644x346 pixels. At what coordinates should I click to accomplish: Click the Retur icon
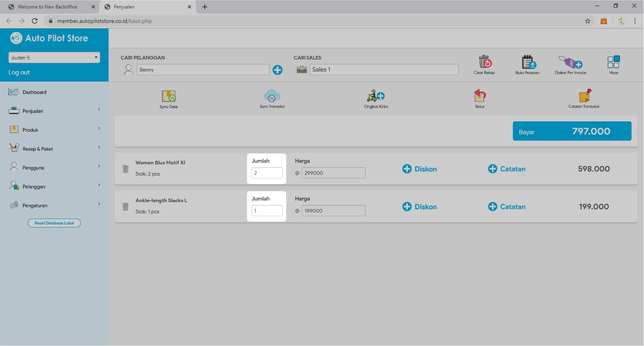pos(479,96)
